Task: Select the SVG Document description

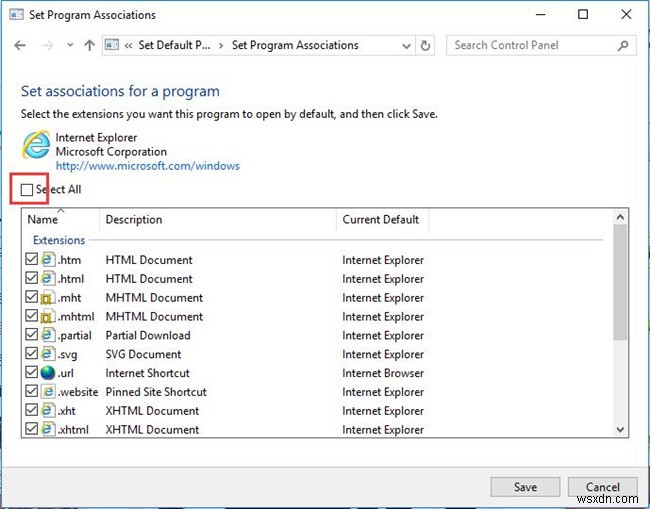Action: point(143,354)
